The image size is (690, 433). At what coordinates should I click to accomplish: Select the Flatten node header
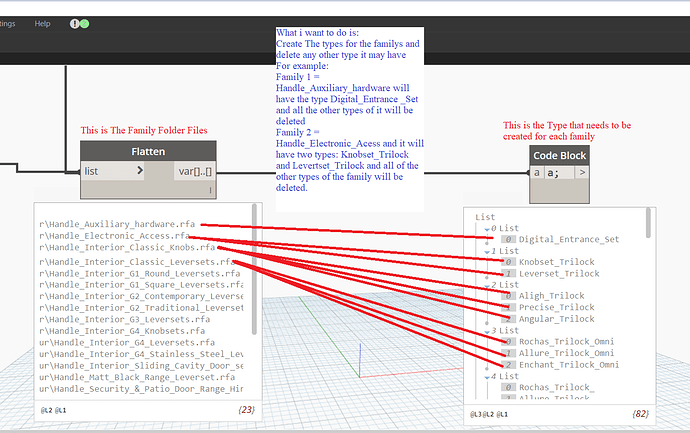coord(148,151)
